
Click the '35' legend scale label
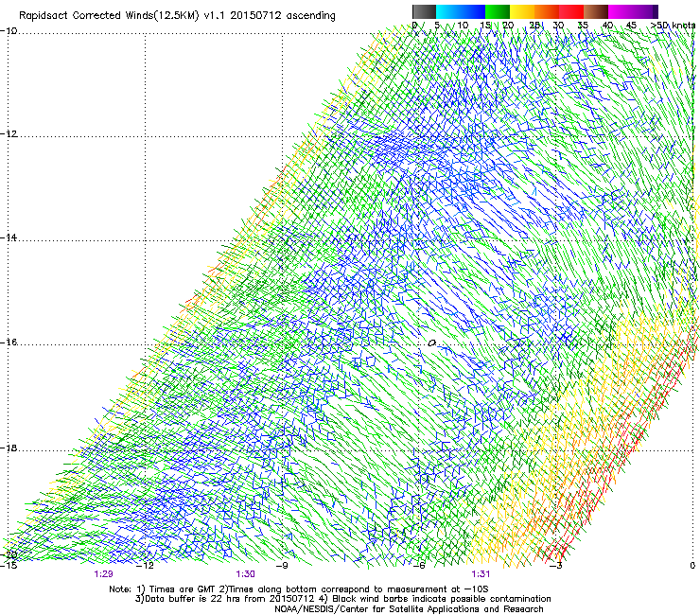[x=583, y=26]
